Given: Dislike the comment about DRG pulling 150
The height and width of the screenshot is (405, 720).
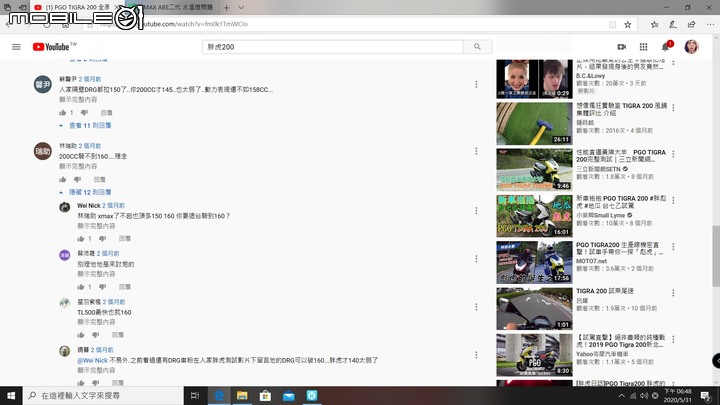Looking at the screenshot, I should [x=84, y=113].
